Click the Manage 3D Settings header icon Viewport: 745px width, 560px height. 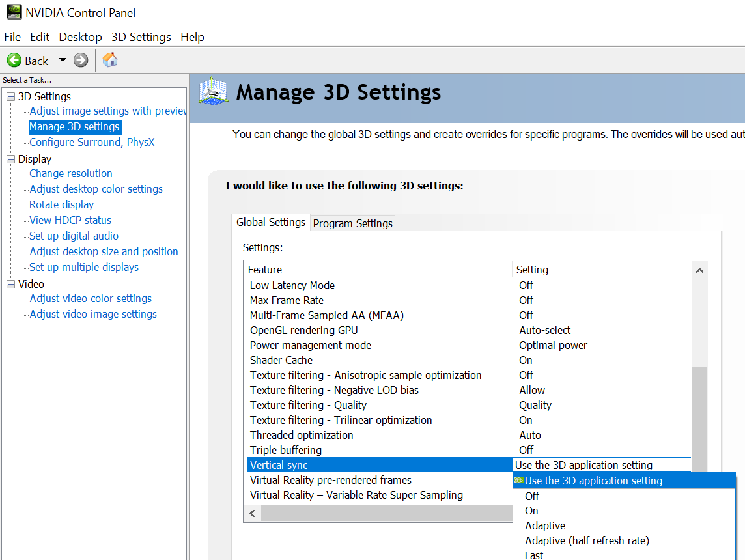[213, 91]
